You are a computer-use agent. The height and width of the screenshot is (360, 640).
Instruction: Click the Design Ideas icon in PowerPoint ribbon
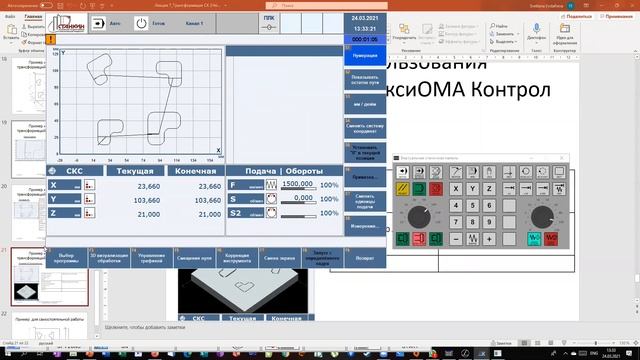(565, 29)
